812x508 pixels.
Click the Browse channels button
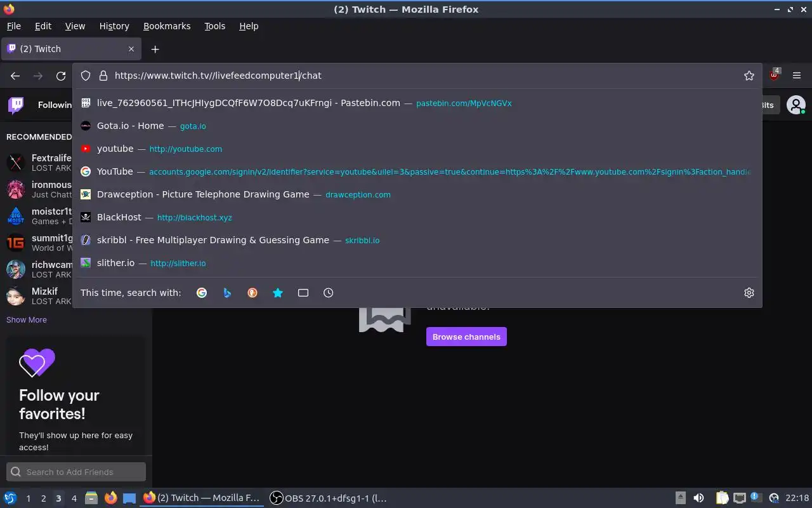coord(466,337)
